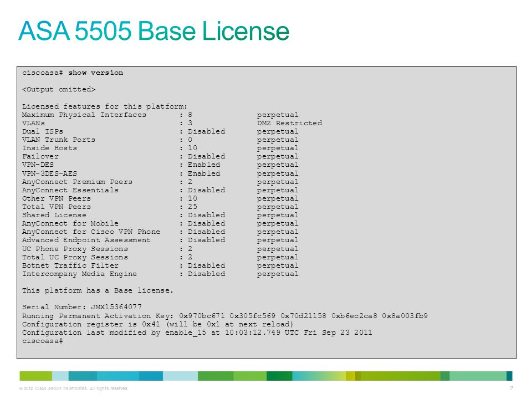
Task: Click activation key value '0x8a003fb9'
Action: point(405,316)
